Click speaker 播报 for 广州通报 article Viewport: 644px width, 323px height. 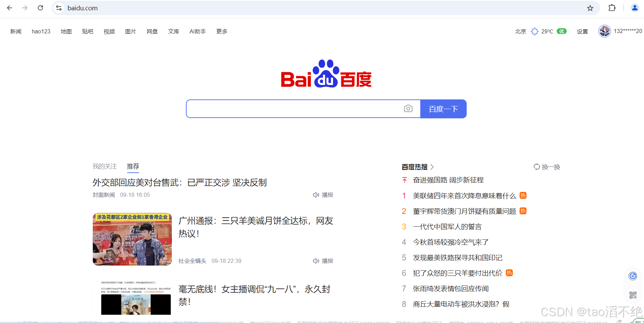coord(323,261)
